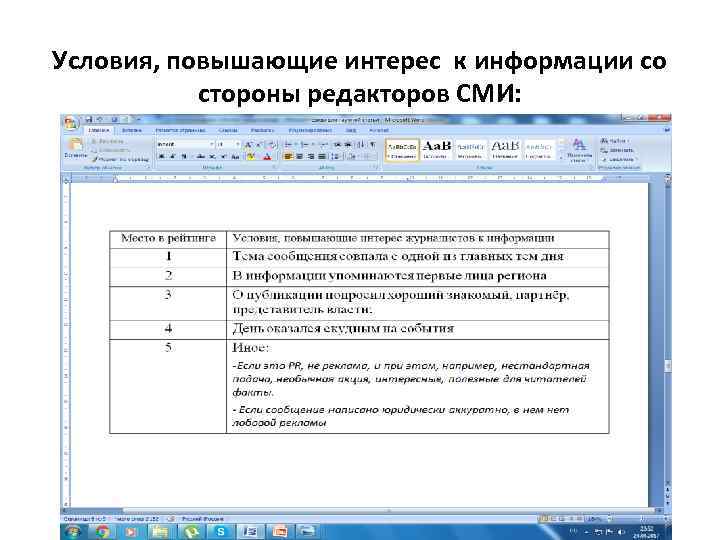Click Shrink Font button
This screenshot has height=540, width=720.
[x=259, y=144]
